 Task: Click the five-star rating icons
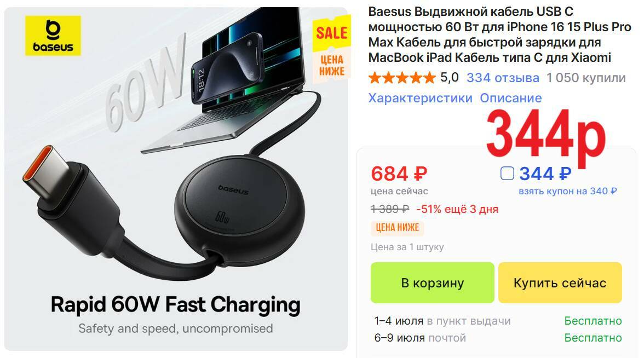pos(402,78)
